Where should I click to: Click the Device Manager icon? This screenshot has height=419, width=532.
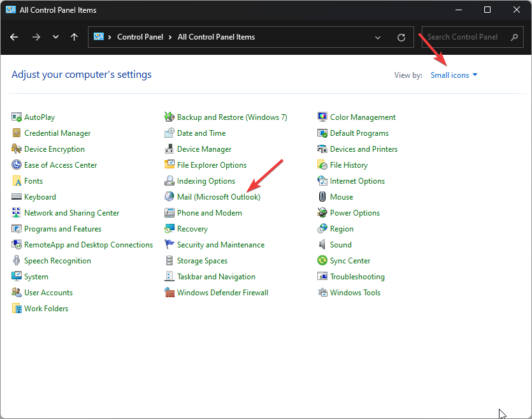(x=169, y=149)
